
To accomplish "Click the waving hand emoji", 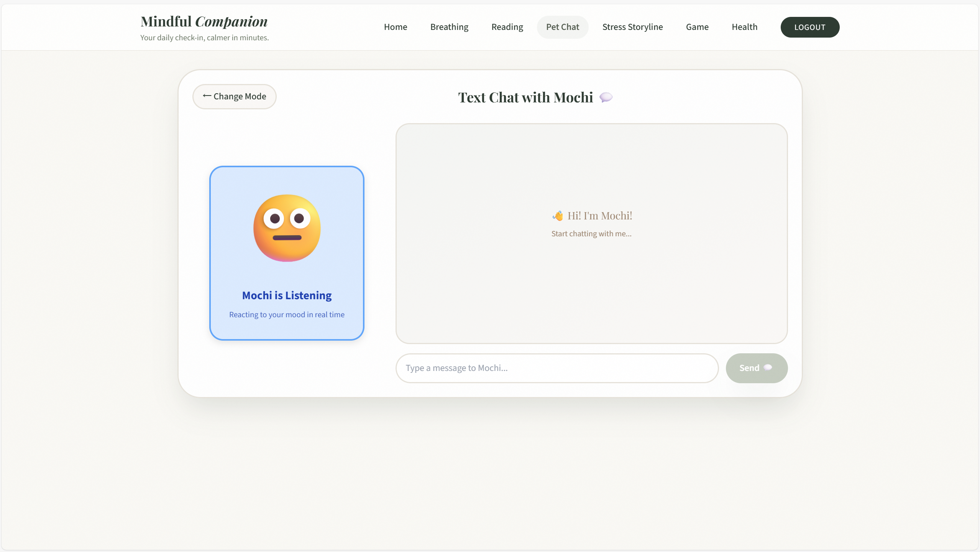I will (x=558, y=216).
